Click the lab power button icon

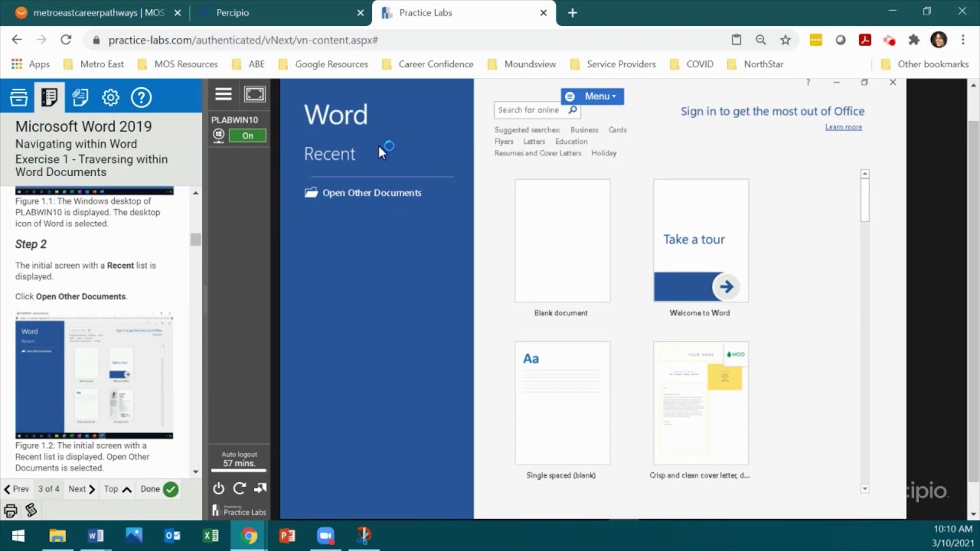coord(219,488)
